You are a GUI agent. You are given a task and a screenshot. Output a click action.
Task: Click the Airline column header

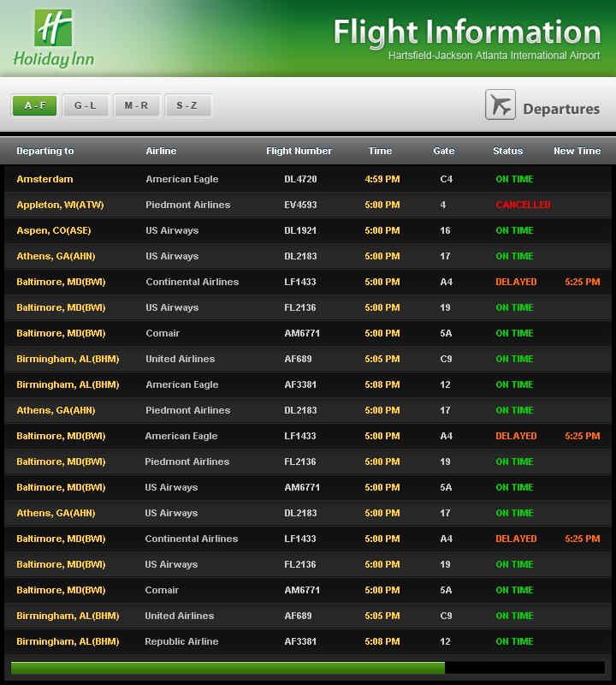point(161,151)
